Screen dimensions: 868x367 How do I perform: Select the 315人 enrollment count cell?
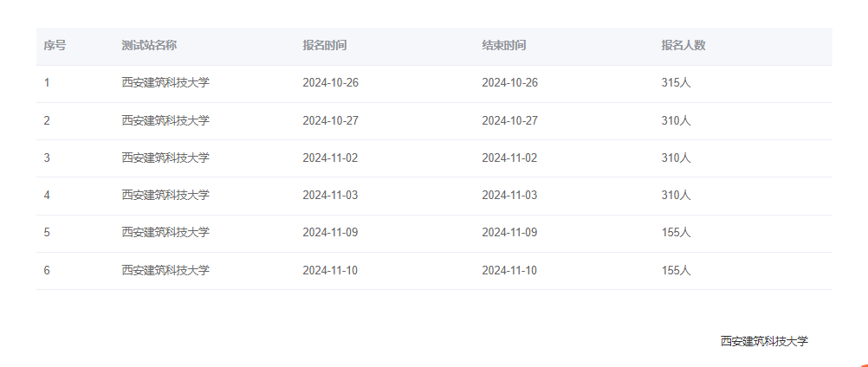coord(676,83)
